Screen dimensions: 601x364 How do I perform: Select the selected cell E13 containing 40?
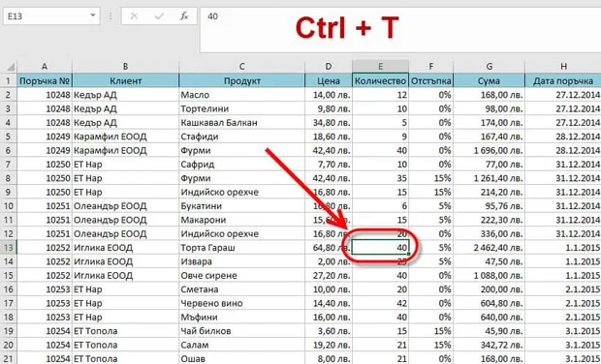tap(380, 248)
